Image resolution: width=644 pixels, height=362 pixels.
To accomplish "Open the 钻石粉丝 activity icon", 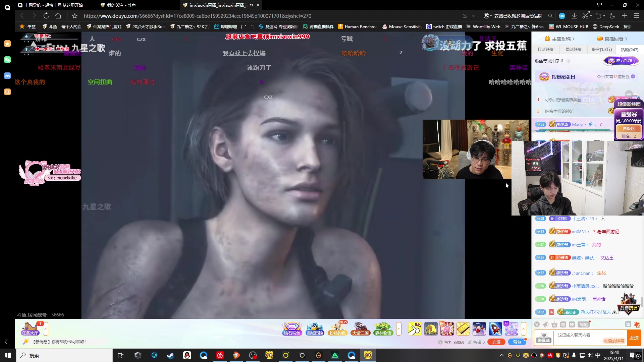I will point(292,329).
